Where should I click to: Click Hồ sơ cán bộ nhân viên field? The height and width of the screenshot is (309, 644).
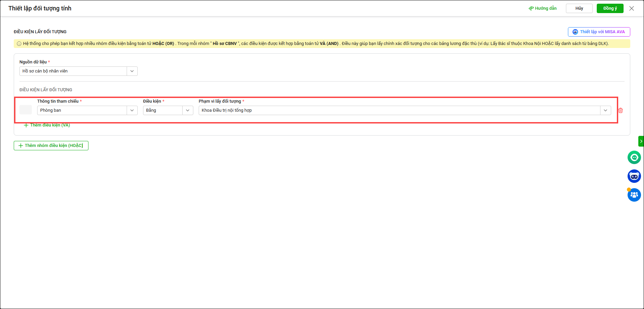[x=73, y=71]
